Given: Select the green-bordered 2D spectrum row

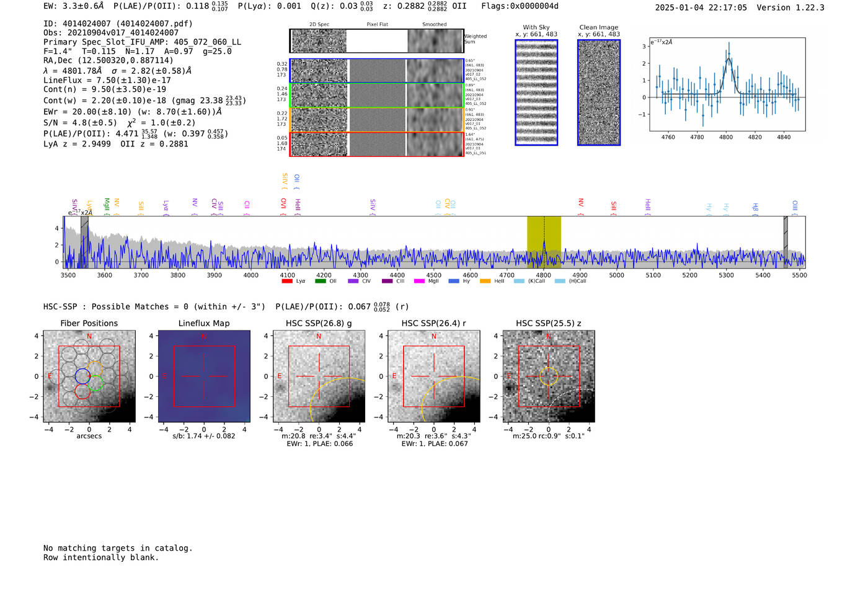Looking at the screenshot, I should [x=376, y=95].
